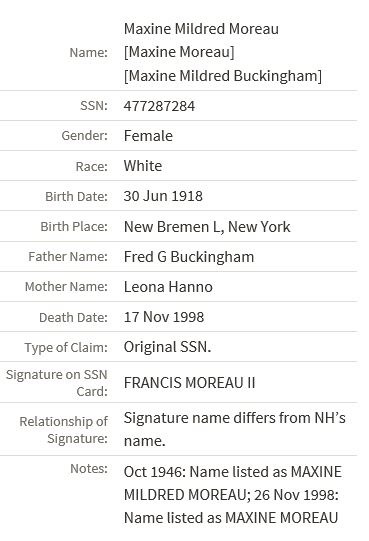The height and width of the screenshot is (541, 369).
Task: Click the name Maxine Mildred Moreau
Action: [x=201, y=29]
